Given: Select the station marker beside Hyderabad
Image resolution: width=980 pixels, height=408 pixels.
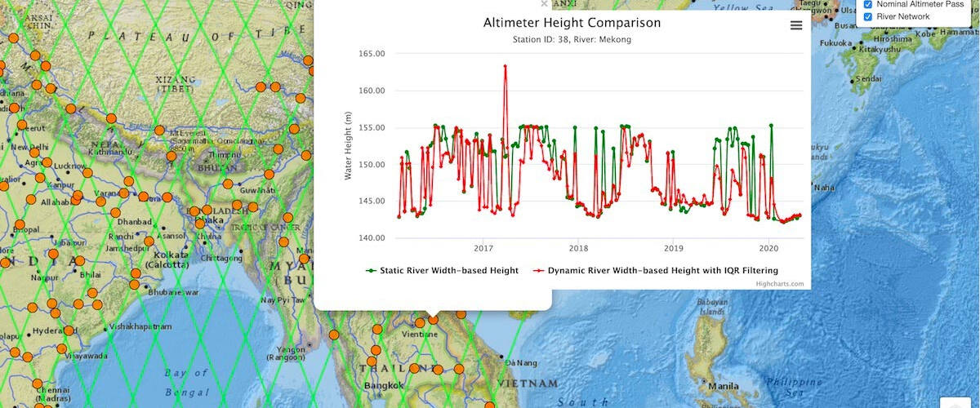Looking at the screenshot, I should 69,331.
